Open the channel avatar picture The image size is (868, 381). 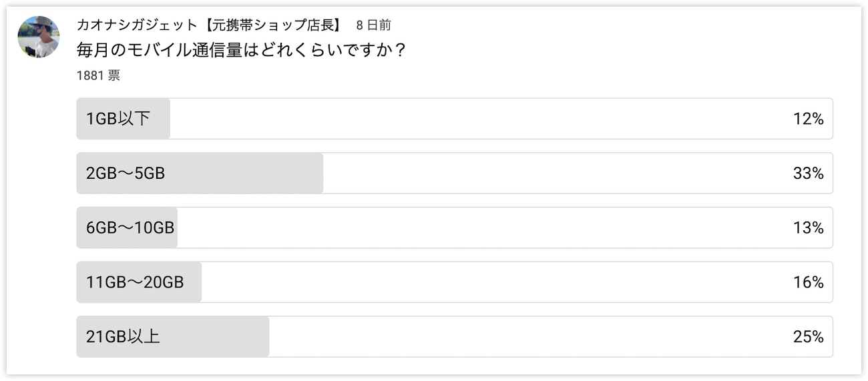39,37
